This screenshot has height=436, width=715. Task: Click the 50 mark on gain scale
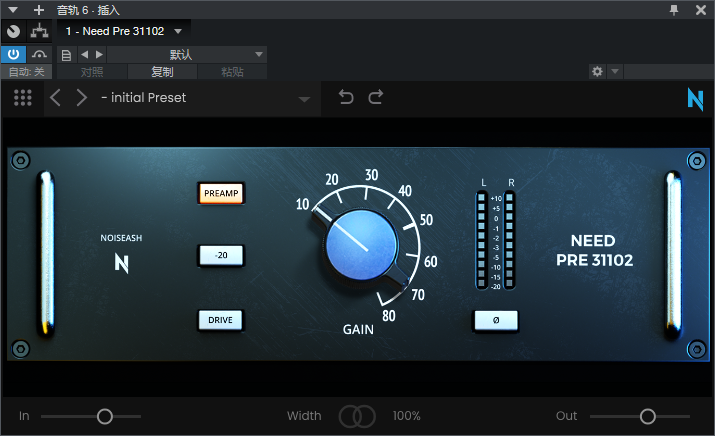pos(426,220)
